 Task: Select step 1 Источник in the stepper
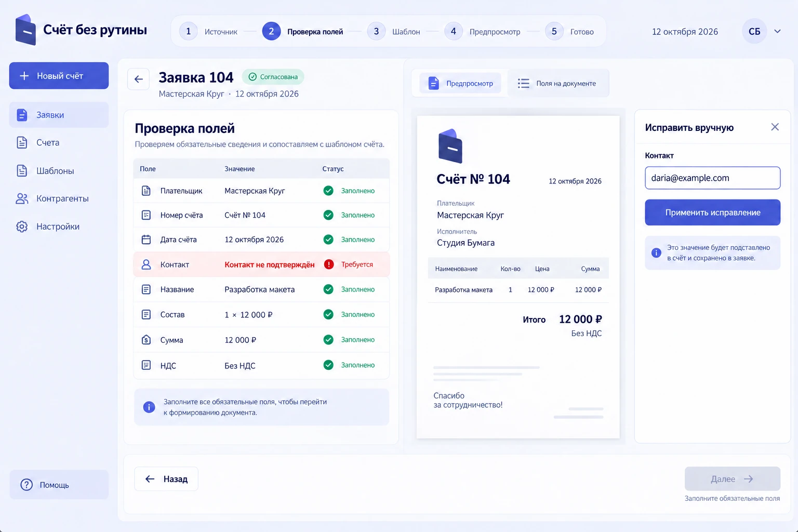pos(208,32)
